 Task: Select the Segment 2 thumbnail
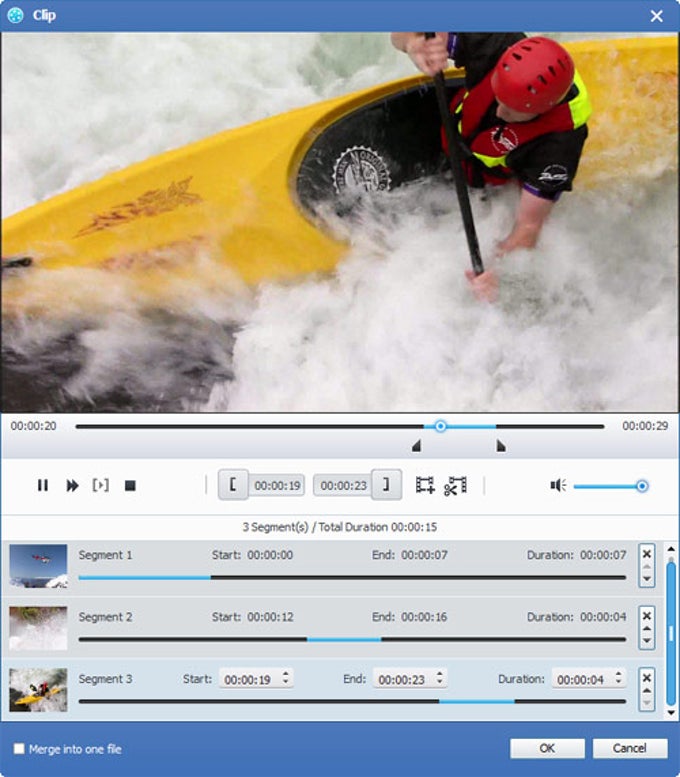tap(38, 628)
